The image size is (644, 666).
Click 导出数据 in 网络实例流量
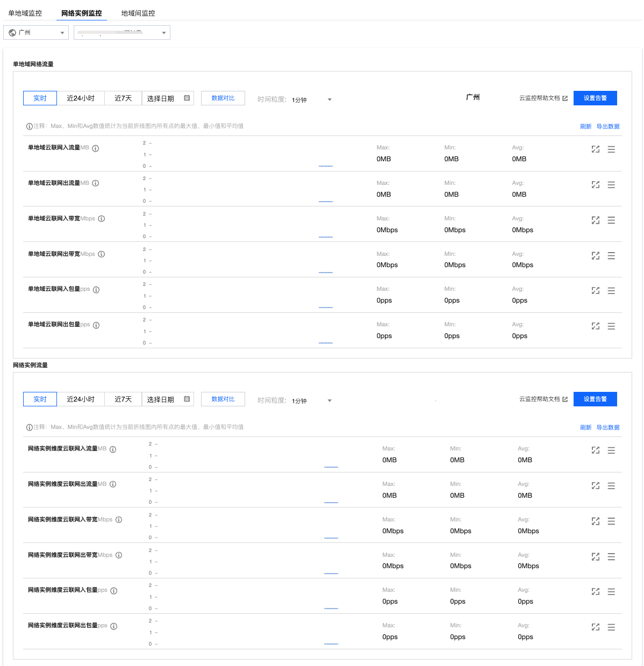tap(608, 428)
